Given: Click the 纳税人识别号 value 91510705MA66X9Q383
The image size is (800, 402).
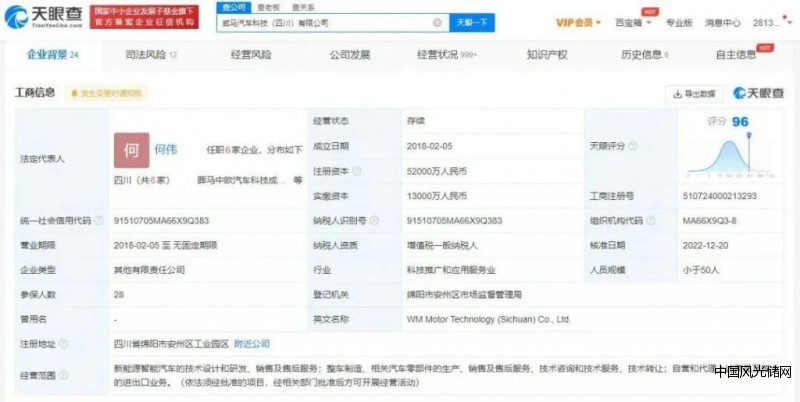Looking at the screenshot, I should pos(455,220).
